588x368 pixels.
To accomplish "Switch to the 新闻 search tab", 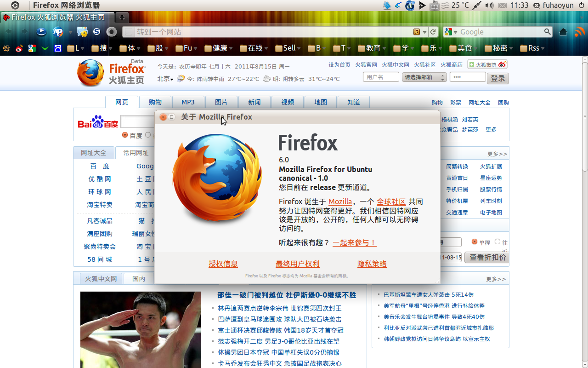I will (254, 102).
